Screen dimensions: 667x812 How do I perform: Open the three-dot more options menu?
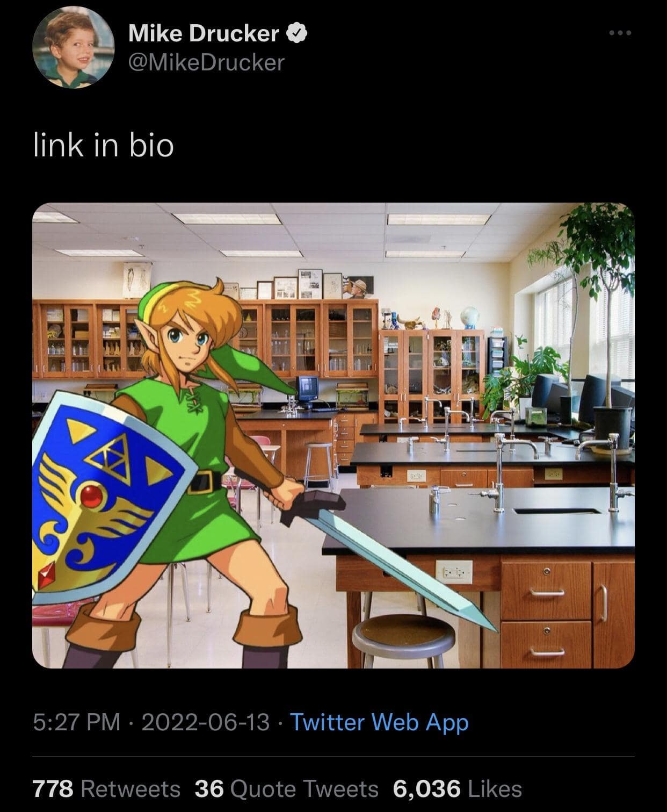point(620,33)
